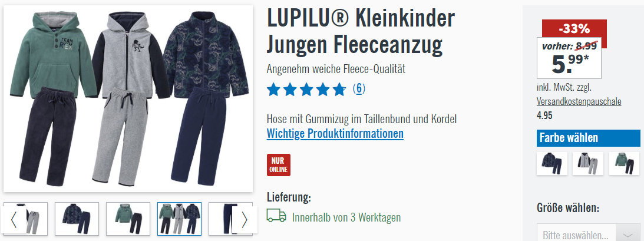Click the main product image
Viewport: 644px width, 241px height.
128,98
